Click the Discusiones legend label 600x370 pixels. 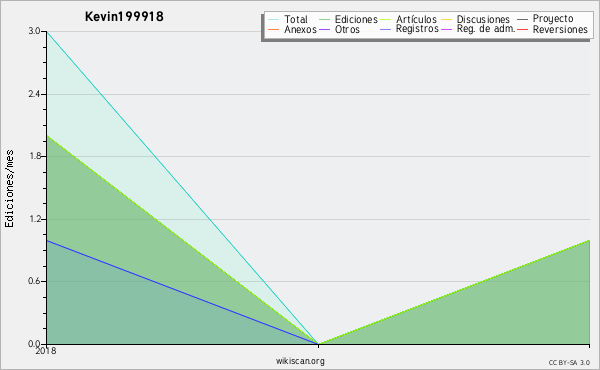pyautogui.click(x=483, y=19)
